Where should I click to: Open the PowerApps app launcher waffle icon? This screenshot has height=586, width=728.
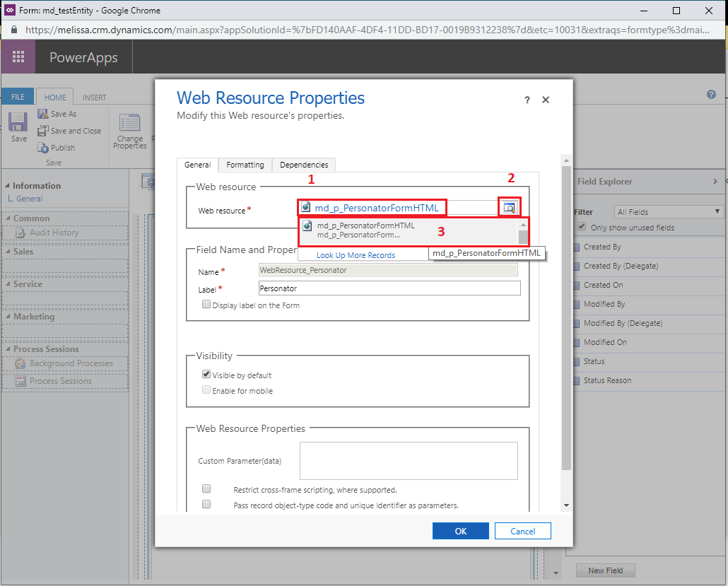[18, 57]
